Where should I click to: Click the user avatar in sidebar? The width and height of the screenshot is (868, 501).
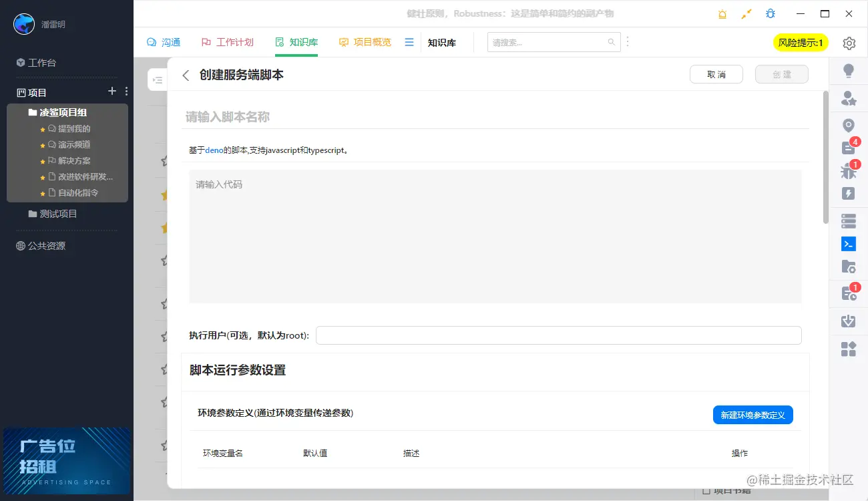click(24, 24)
